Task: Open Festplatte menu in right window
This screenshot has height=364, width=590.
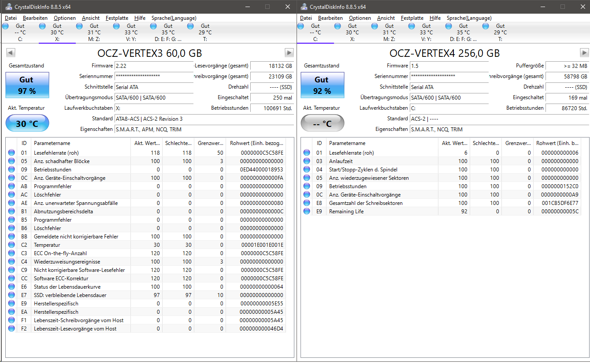Action: pos(412,18)
